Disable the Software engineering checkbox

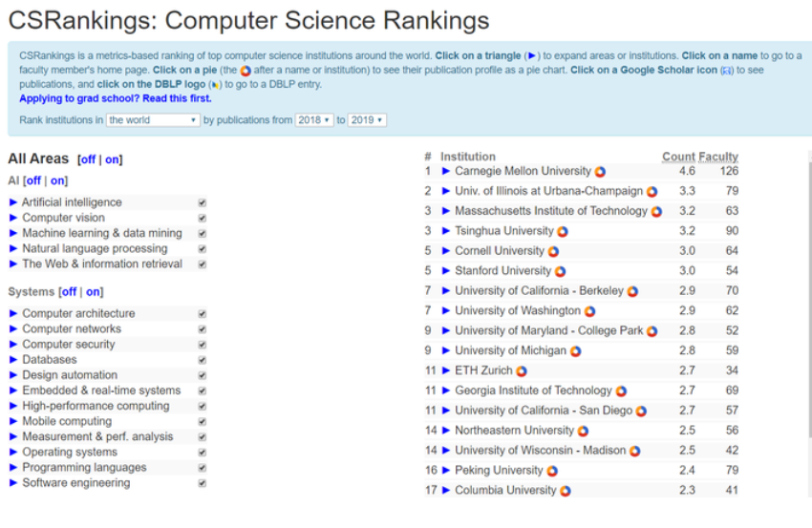click(202, 483)
